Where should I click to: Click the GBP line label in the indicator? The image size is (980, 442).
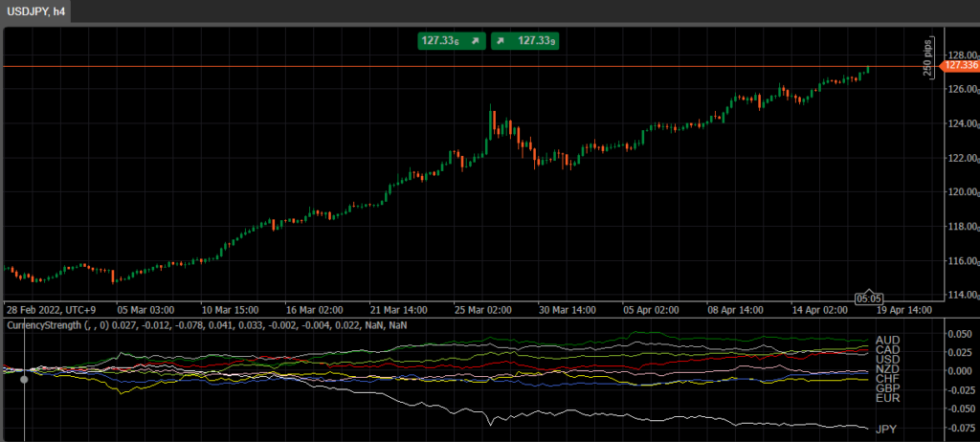point(888,388)
